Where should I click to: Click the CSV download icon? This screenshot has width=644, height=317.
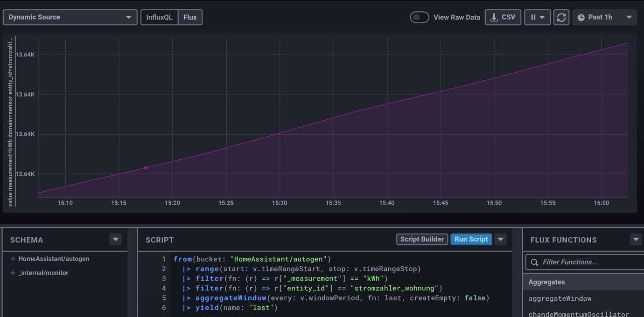coord(495,17)
